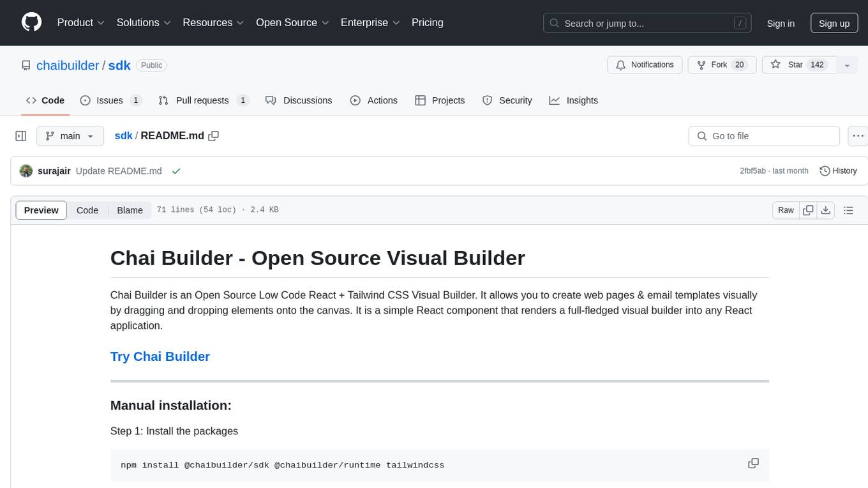
Task: Click the Manual installation heading
Action: click(x=171, y=406)
